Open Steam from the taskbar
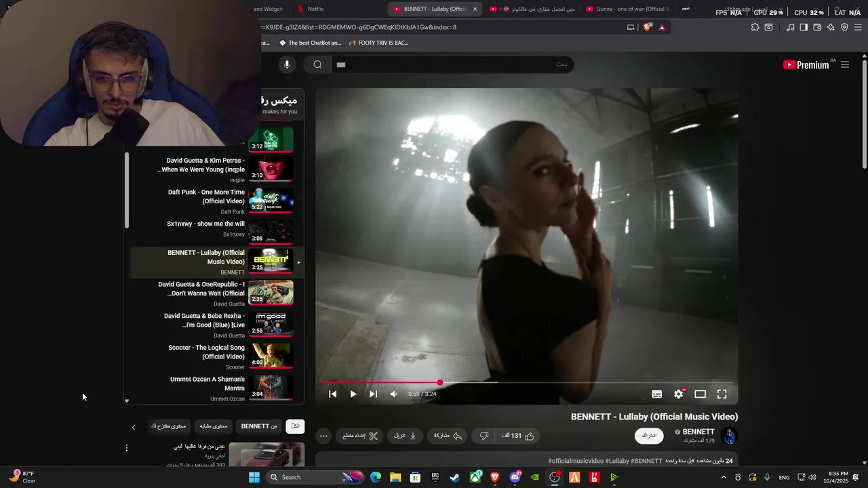The height and width of the screenshot is (488, 868). (455, 477)
